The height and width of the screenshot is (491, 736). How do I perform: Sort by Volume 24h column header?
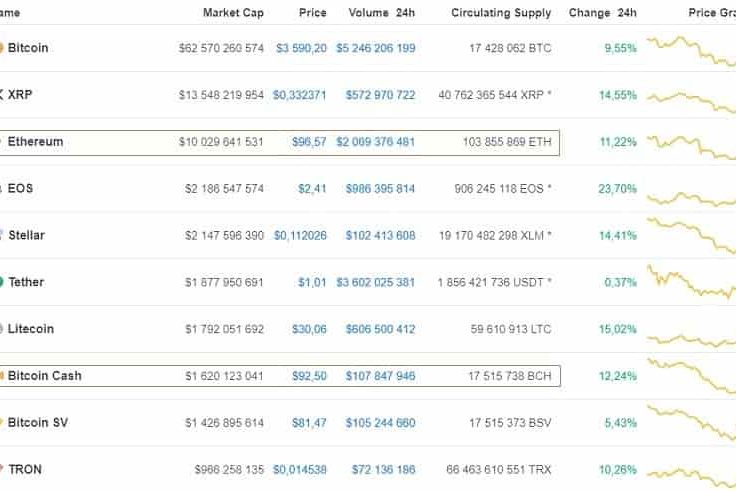[x=381, y=13]
